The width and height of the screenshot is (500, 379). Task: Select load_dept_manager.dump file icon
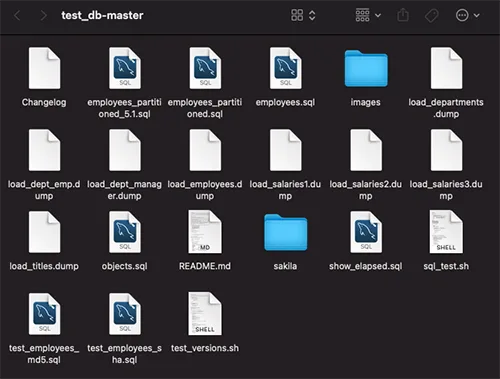coord(125,150)
